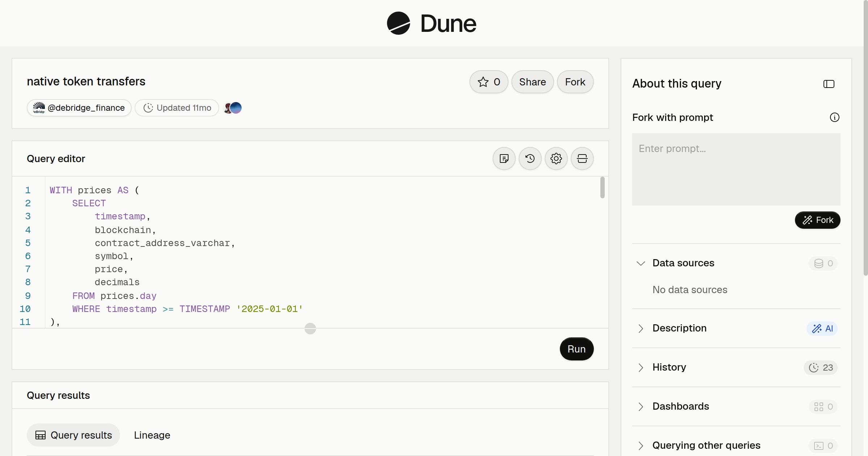Collapse the Data sources section
This screenshot has height=456, width=868.
point(641,263)
